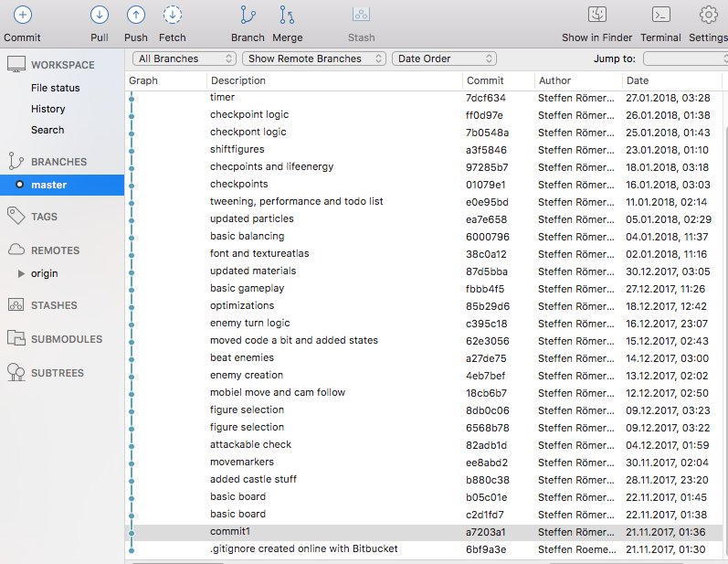This screenshot has height=564, width=728.
Task: Click the STASHES section header
Action: (54, 305)
